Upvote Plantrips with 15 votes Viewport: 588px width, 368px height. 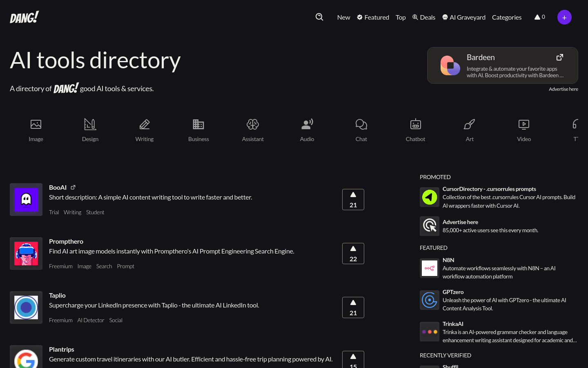tap(353, 359)
